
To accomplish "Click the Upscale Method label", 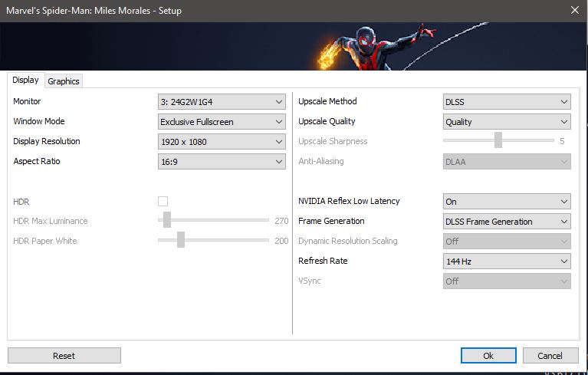I will pos(327,101).
